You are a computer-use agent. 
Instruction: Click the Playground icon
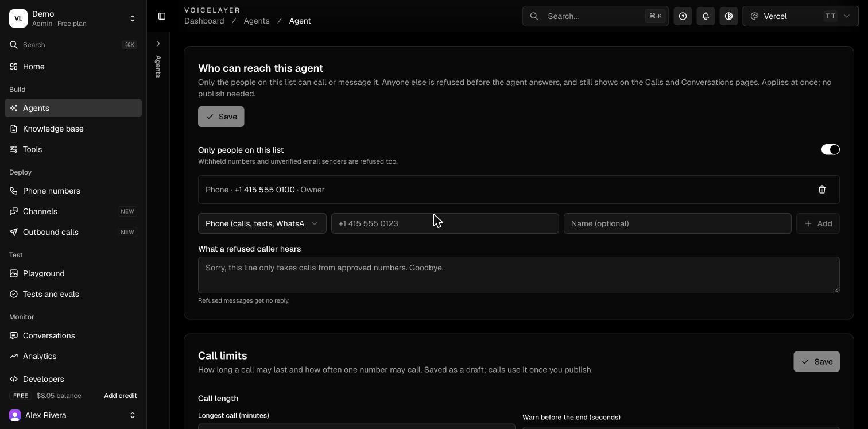tap(14, 273)
